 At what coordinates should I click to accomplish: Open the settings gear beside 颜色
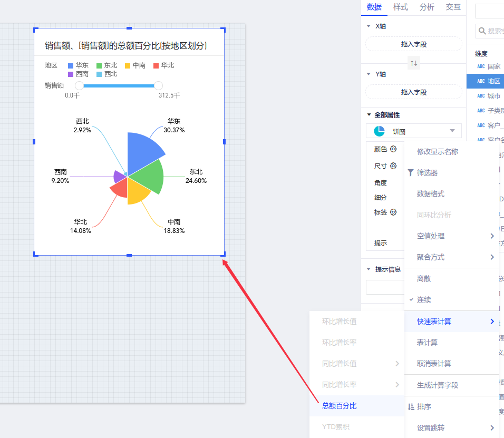393,149
